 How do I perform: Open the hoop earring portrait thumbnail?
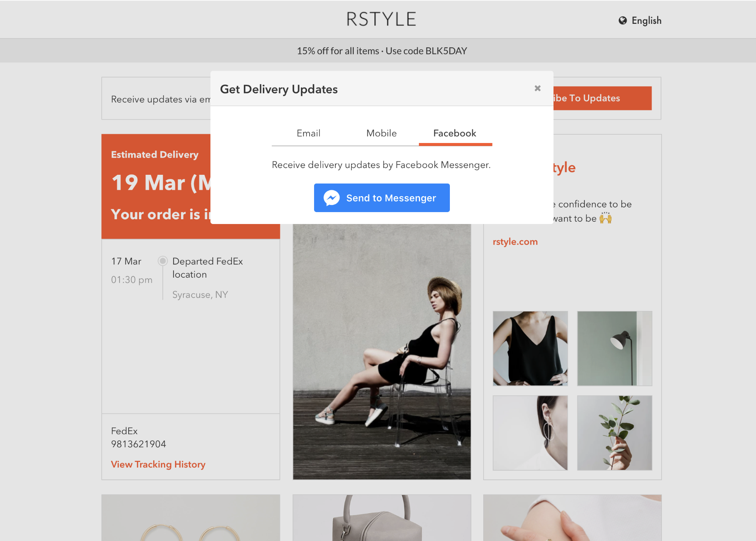[x=530, y=433]
